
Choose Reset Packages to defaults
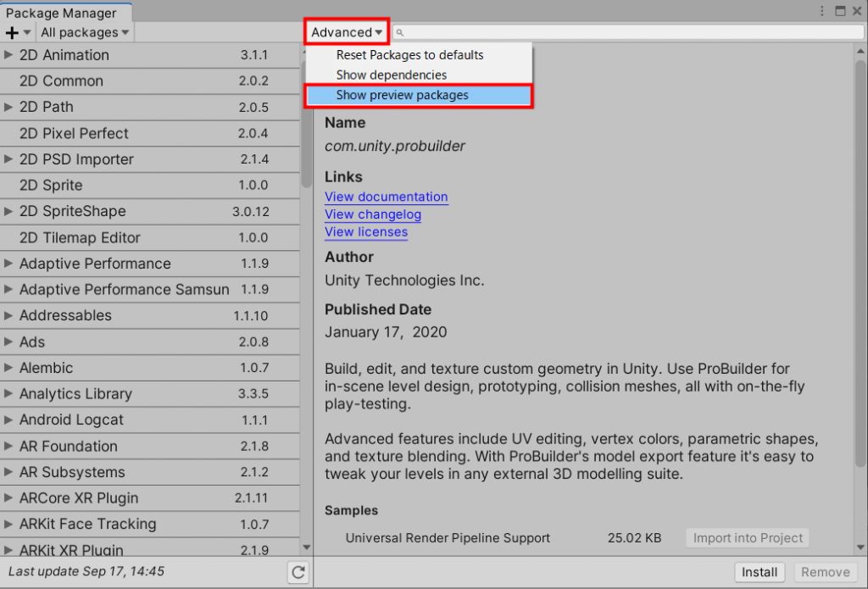tap(419, 55)
